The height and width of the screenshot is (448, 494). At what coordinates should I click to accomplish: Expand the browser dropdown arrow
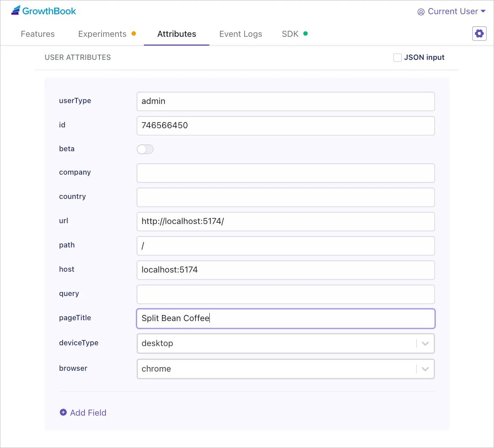point(425,369)
